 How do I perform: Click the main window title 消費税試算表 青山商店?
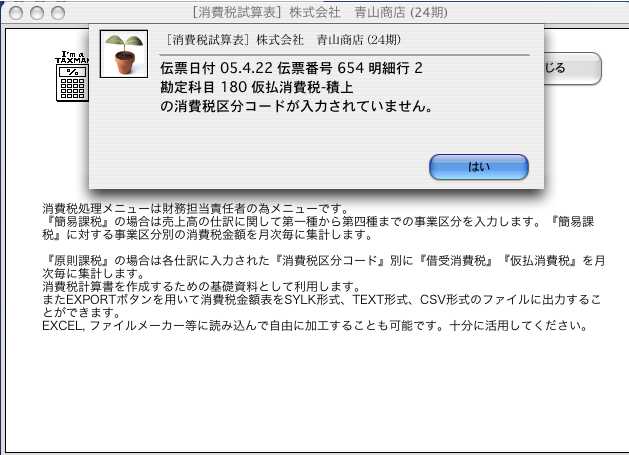(x=319, y=12)
